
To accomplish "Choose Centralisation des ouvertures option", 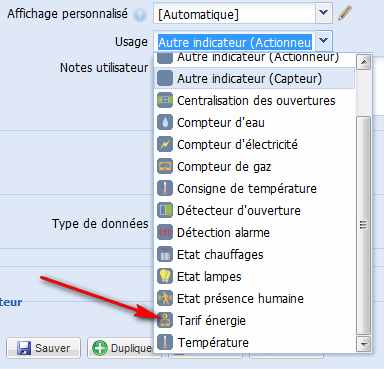I will coord(255,101).
